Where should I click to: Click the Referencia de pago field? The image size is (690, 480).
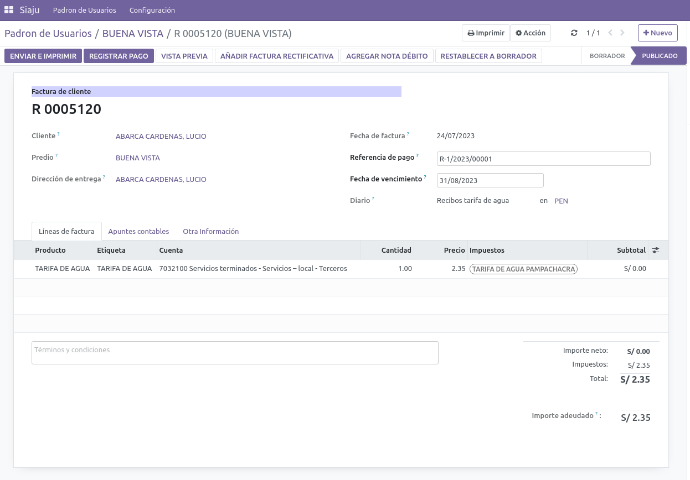(543, 158)
